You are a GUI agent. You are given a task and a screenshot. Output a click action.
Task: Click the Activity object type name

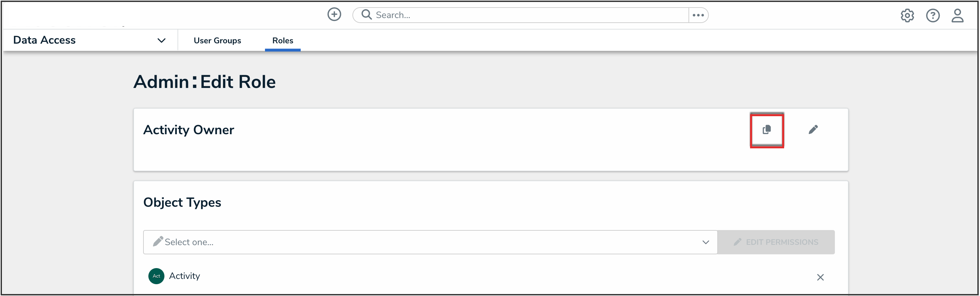pos(184,276)
